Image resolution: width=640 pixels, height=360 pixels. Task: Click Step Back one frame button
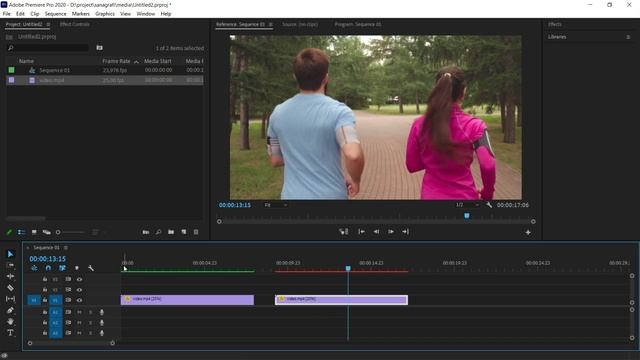pos(376,231)
